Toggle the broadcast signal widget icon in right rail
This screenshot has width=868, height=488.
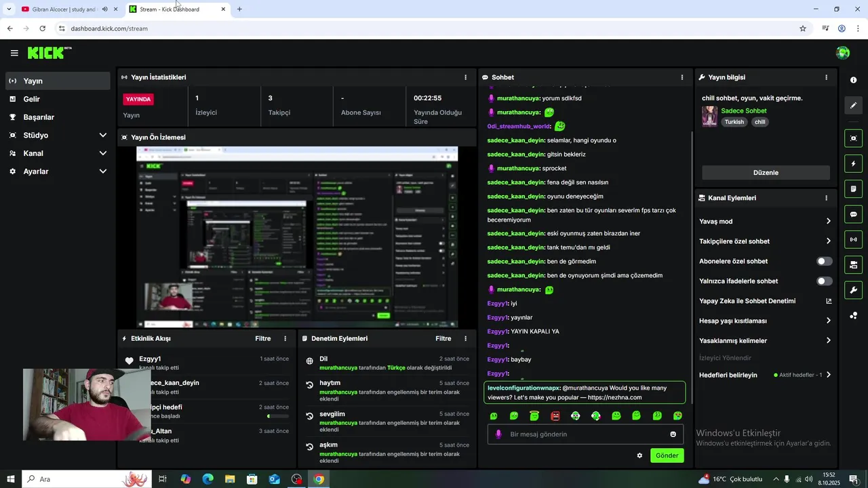click(x=853, y=239)
